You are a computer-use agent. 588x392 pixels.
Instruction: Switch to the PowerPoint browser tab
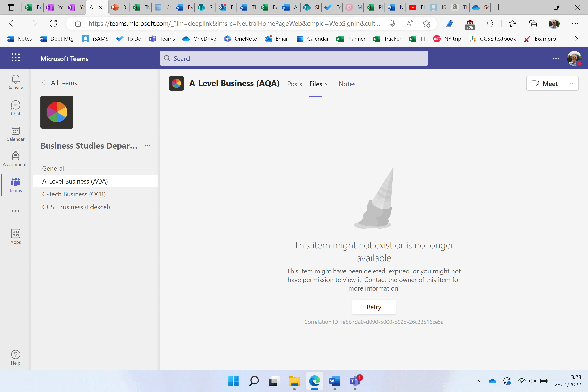(119, 7)
